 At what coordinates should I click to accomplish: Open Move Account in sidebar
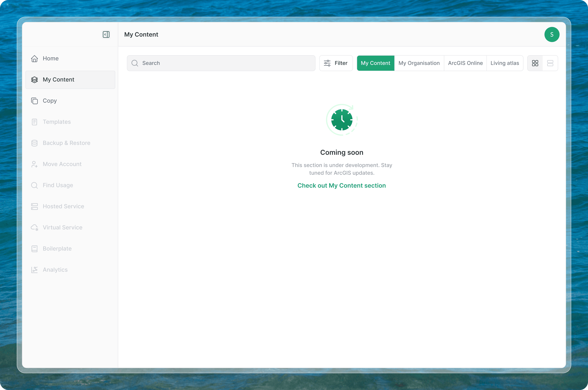click(62, 164)
